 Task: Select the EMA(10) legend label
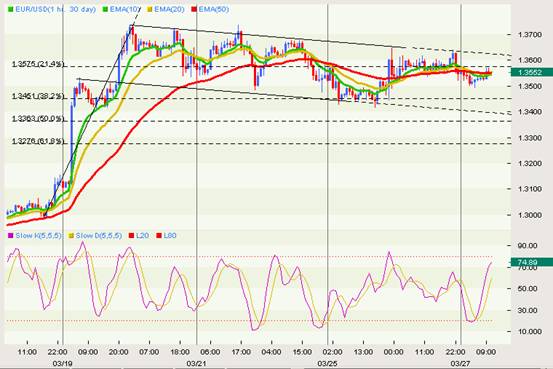pos(125,9)
